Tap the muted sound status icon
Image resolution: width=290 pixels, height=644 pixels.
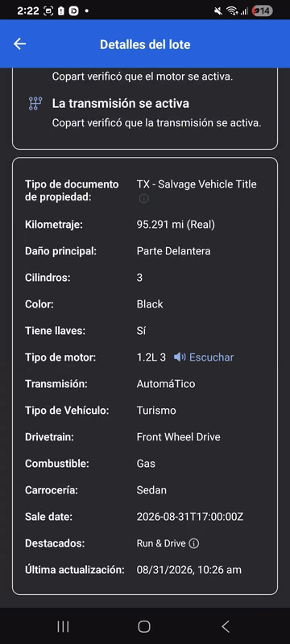(218, 11)
